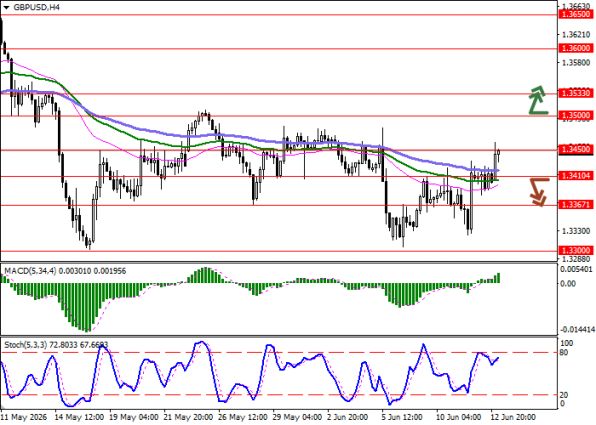Select the 1.35330 price level label
596x425 pixels.
(x=576, y=93)
